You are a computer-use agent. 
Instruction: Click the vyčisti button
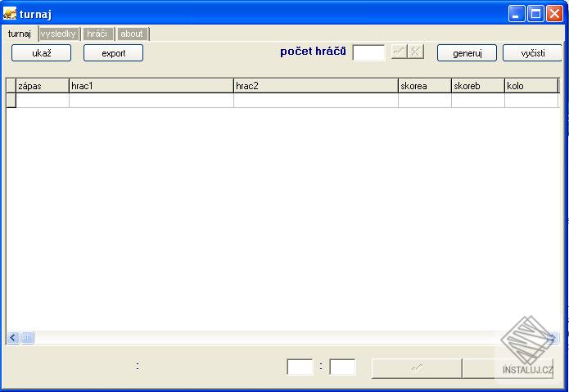pyautogui.click(x=532, y=53)
